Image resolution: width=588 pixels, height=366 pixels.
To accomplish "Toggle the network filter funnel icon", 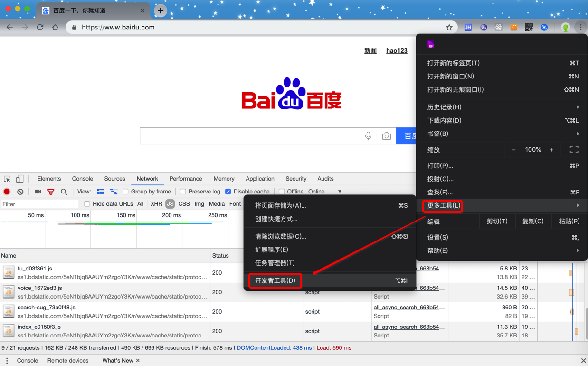I will pyautogui.click(x=51, y=192).
